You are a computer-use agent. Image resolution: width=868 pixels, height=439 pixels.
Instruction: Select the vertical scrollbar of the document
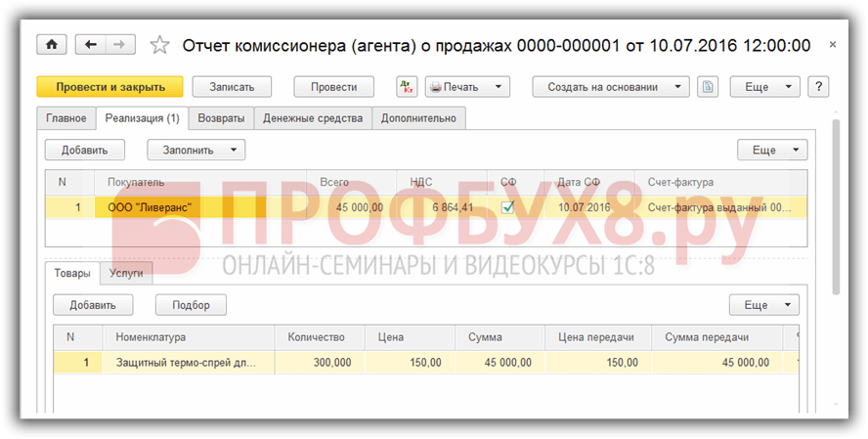(836, 207)
